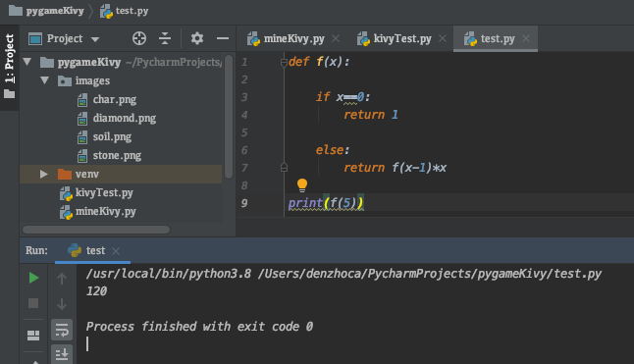634x364 pixels.
Task: Toggle Scroll to End in run console
Action: pyautogui.click(x=62, y=354)
